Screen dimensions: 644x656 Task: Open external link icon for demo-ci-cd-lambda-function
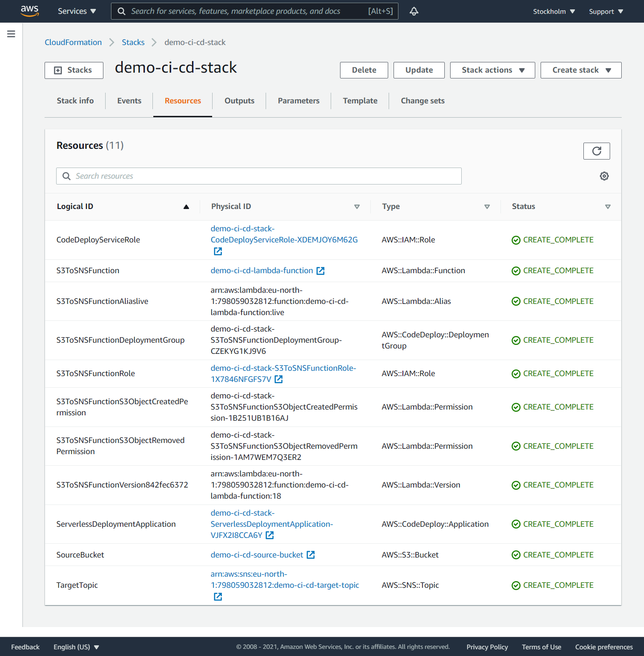tap(320, 271)
